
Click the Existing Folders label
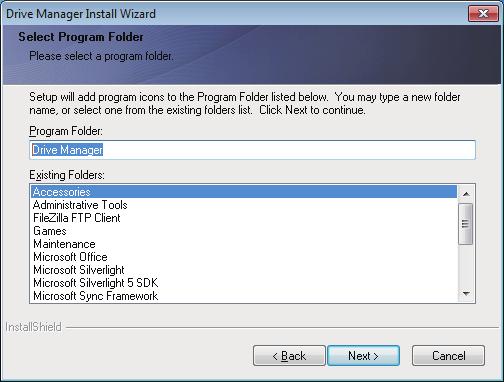tap(67, 175)
